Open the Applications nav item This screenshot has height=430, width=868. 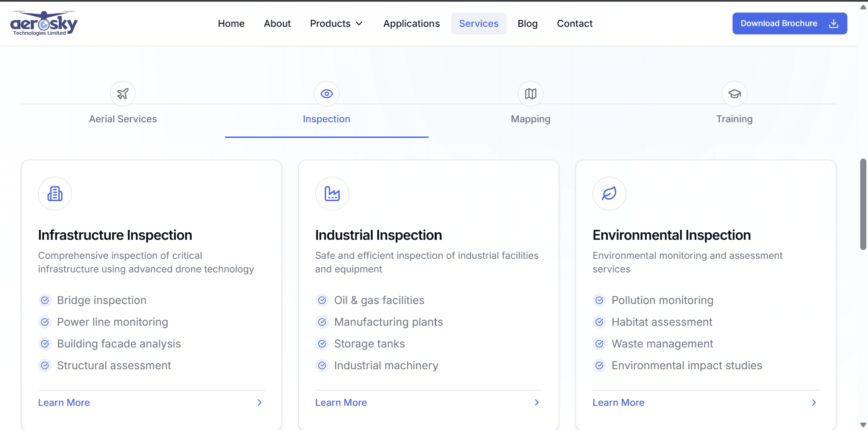411,23
